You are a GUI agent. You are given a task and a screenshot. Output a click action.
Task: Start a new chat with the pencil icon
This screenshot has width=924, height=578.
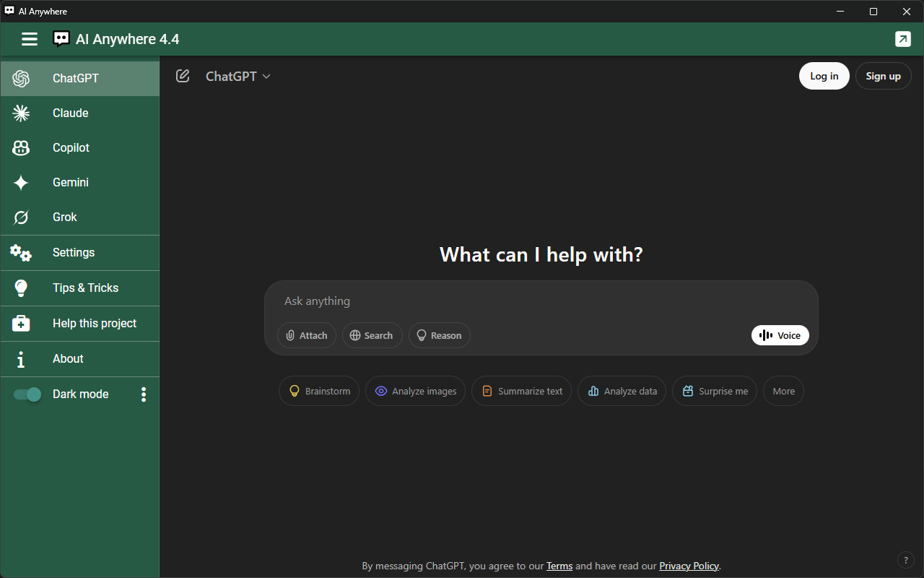(182, 75)
